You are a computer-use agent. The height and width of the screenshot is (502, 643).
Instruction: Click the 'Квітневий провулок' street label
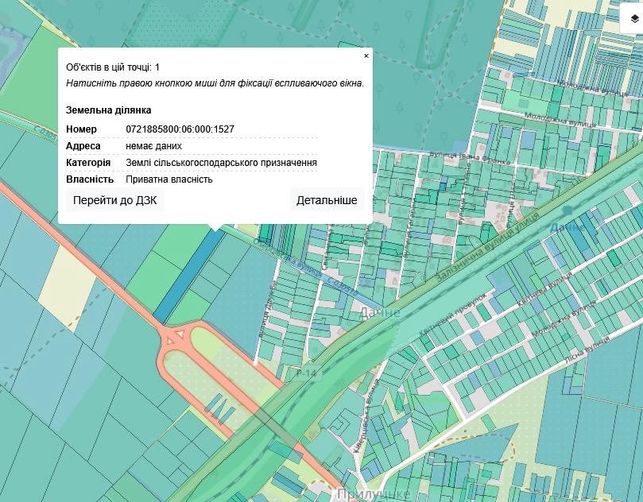click(452, 315)
